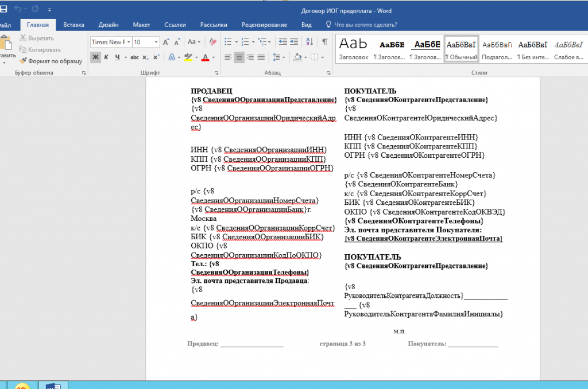
Task: Show paragraph marks with the pilcrow icon
Action: click(x=325, y=42)
